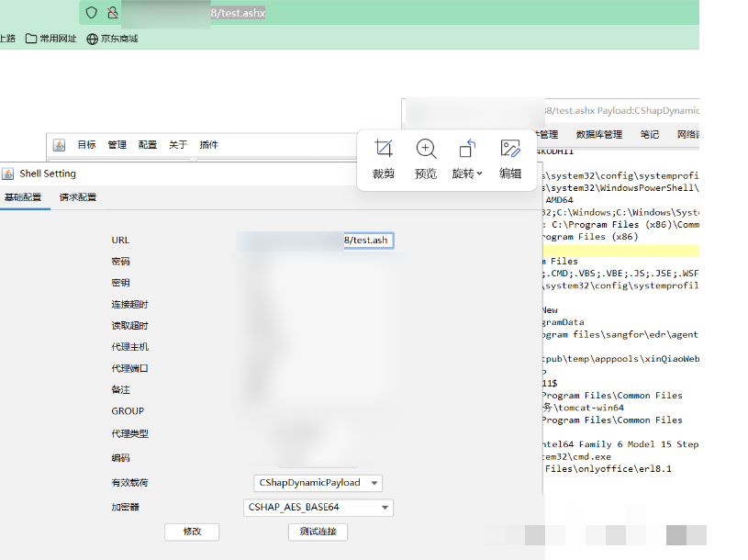The height and width of the screenshot is (560, 748).
Task: Click the 备注 label
Action: [121, 390]
